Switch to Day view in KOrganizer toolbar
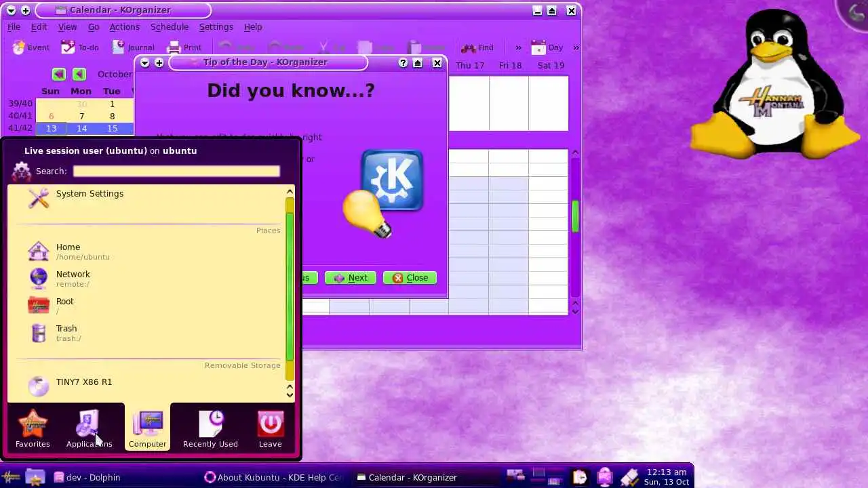Image resolution: width=868 pixels, height=488 pixels. pos(547,47)
